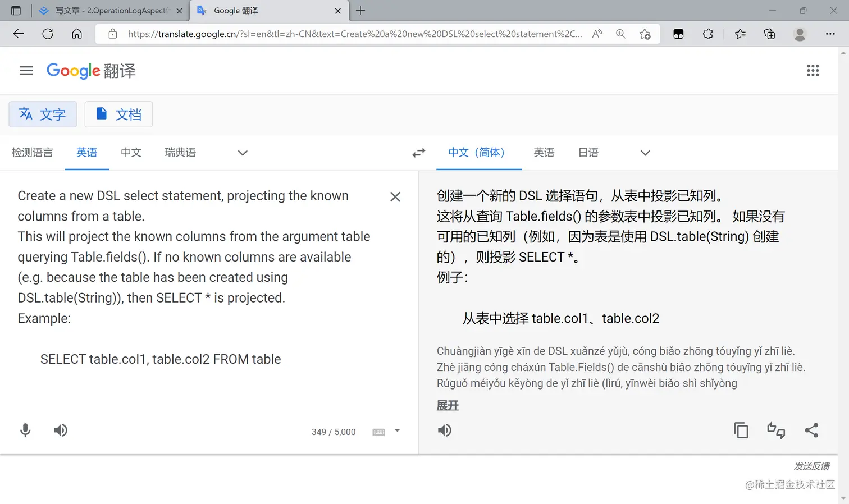Screen dimensions: 849x504
Task: Open browser collections
Action: (770, 34)
